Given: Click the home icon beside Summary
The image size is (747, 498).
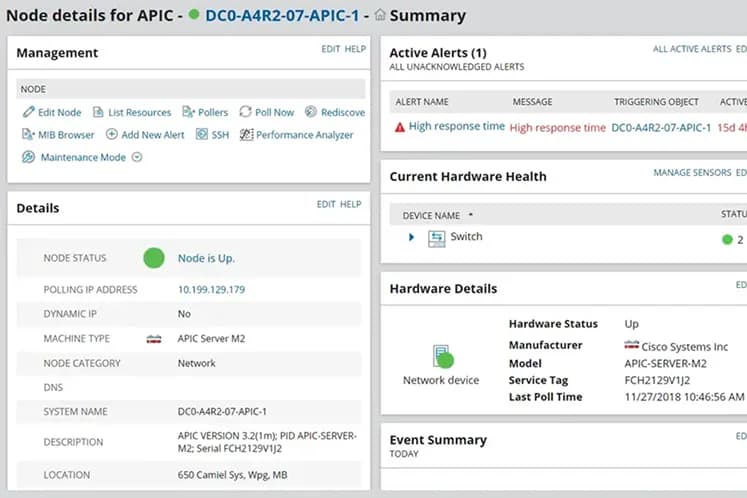Looking at the screenshot, I should (380, 15).
